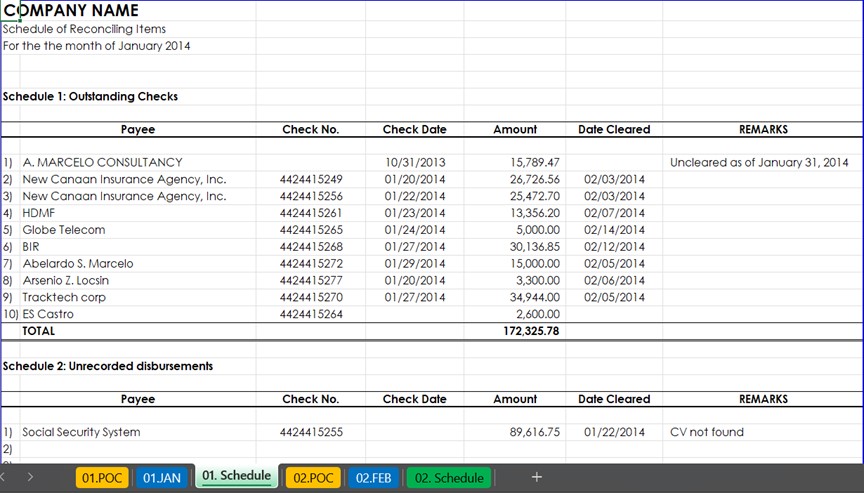Switch to the 01.POC sheet tab

coord(102,478)
